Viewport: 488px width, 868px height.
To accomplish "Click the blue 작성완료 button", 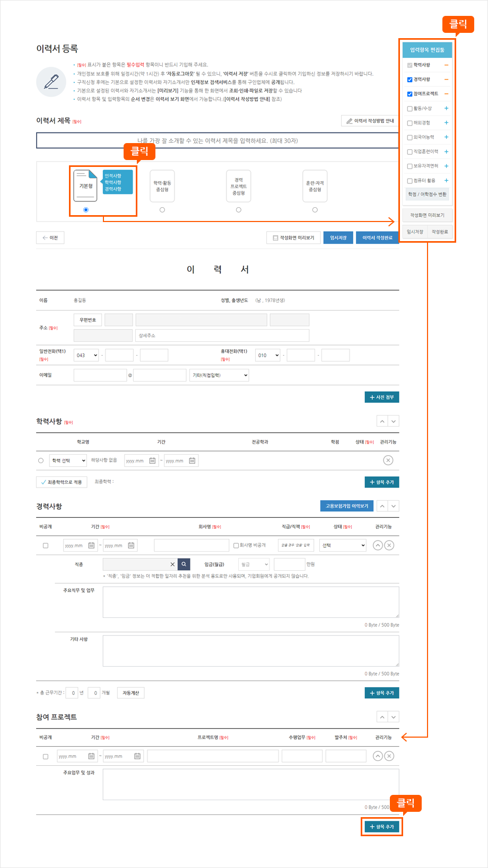I will pos(377,238).
